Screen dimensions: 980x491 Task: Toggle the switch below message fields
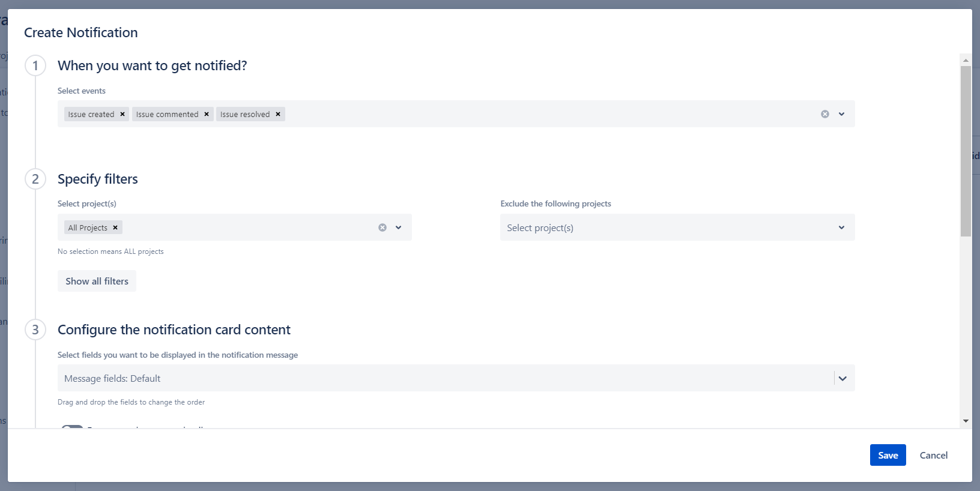pos(72,427)
